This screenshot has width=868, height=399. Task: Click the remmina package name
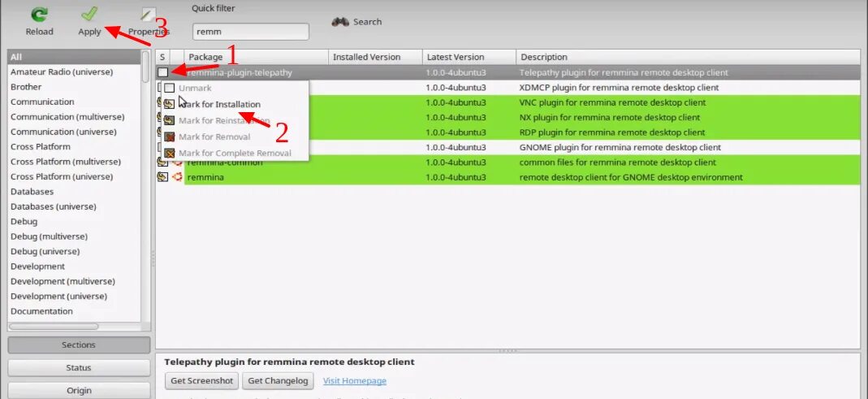point(205,177)
